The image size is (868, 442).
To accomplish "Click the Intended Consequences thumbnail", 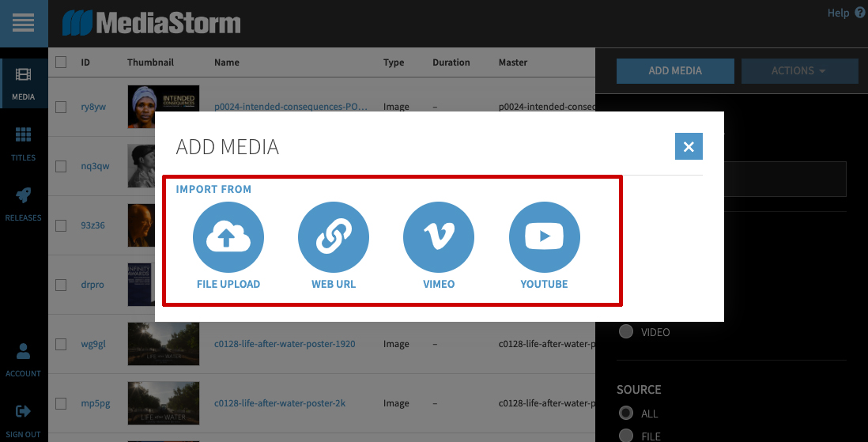I will pos(164,107).
